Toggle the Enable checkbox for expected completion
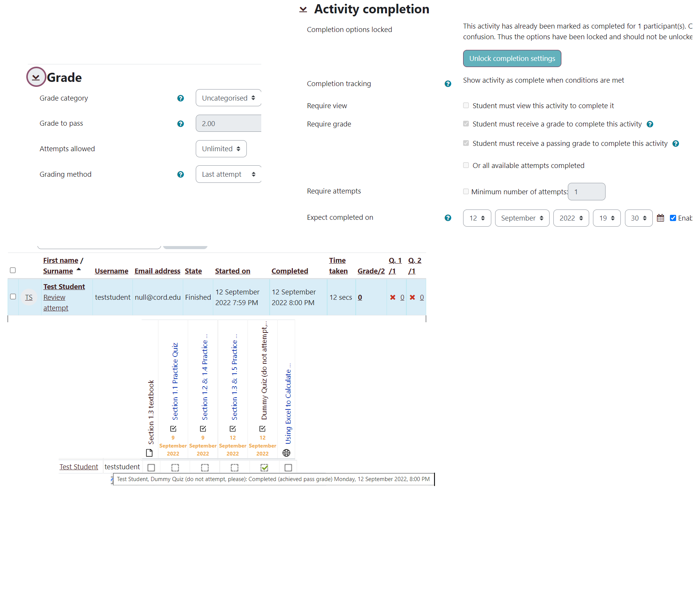This screenshot has height=614, width=700. (x=673, y=218)
